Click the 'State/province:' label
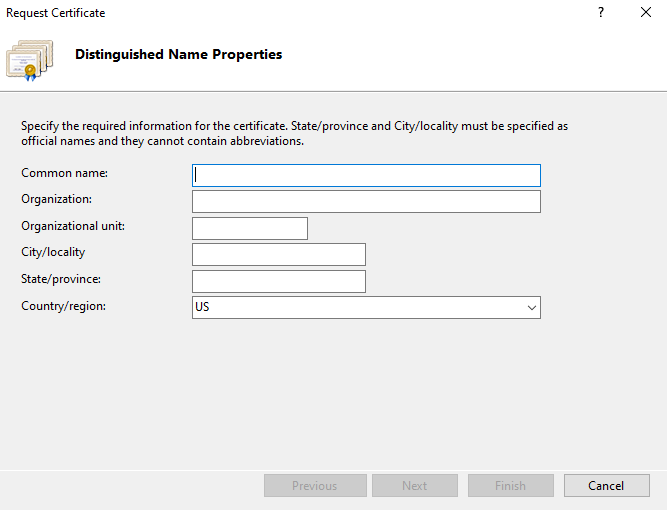This screenshot has width=667, height=510. (x=61, y=279)
